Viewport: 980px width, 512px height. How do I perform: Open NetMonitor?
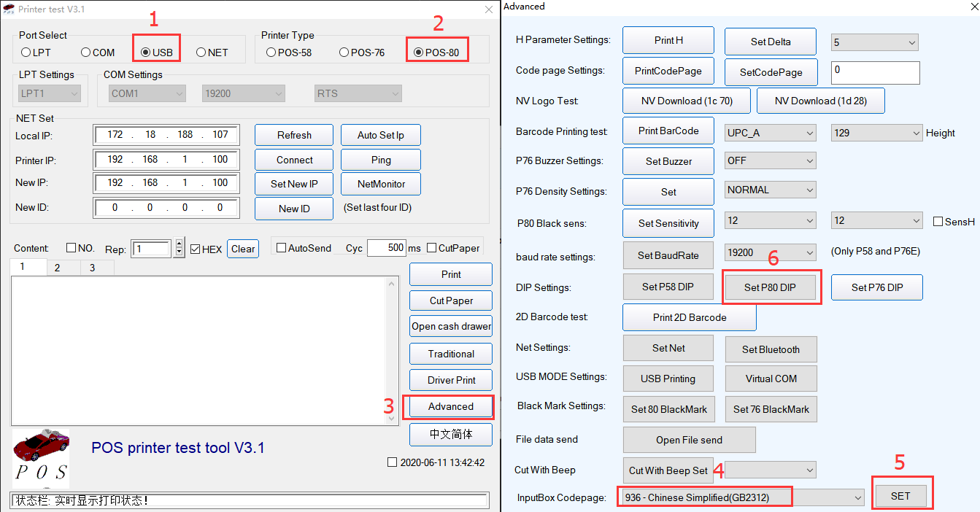point(381,184)
